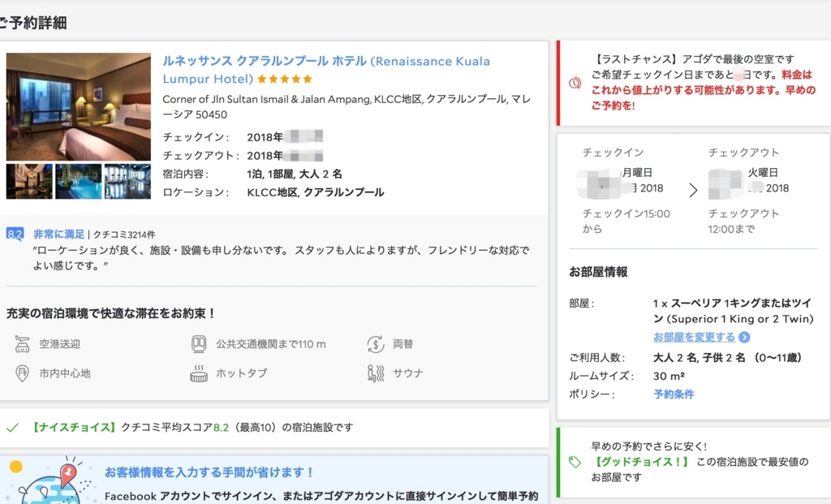Click the public transport 110 m icon
This screenshot has height=504, width=831.
[199, 344]
